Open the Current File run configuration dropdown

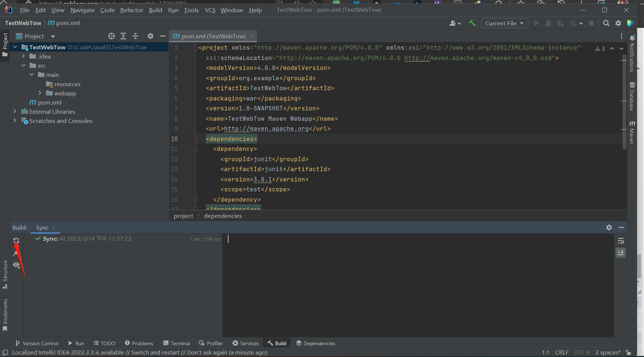tap(504, 23)
